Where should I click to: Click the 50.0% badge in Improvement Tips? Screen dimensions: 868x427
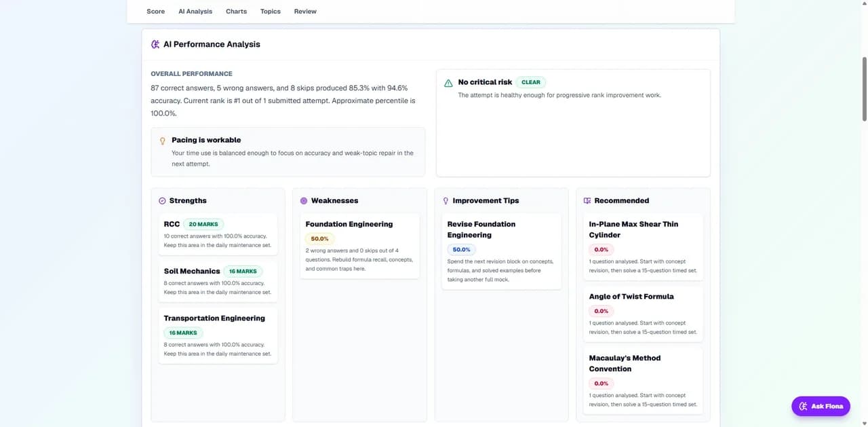point(461,250)
